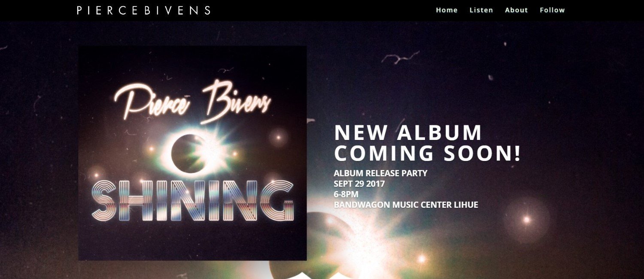
Task: Click the neon Pierce Bivens signature on cover
Action: click(x=192, y=102)
